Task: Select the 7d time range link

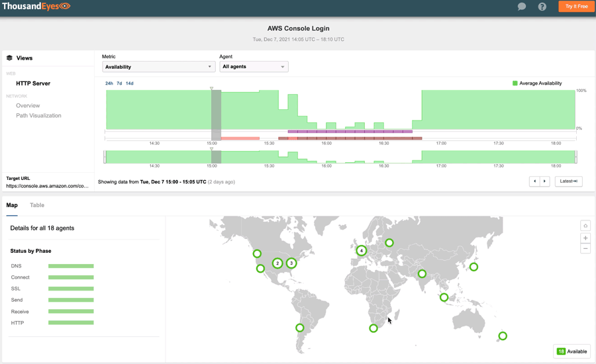Action: coord(119,83)
